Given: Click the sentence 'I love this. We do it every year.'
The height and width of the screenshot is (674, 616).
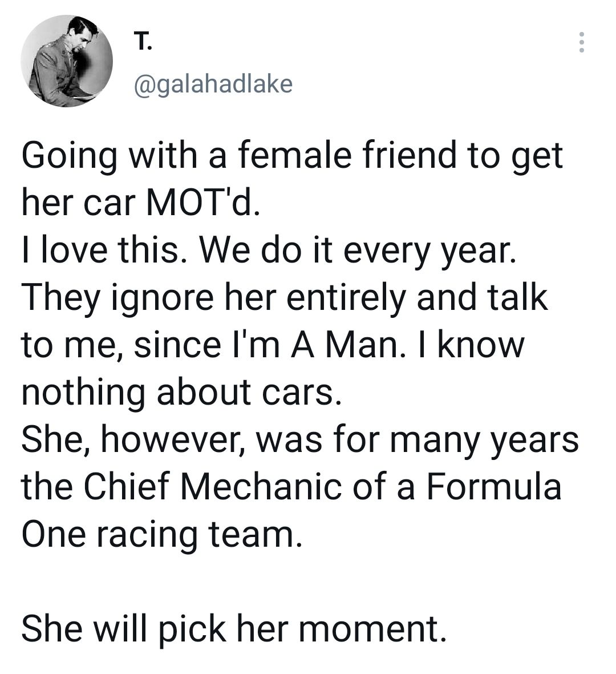Looking at the screenshot, I should 269,251.
